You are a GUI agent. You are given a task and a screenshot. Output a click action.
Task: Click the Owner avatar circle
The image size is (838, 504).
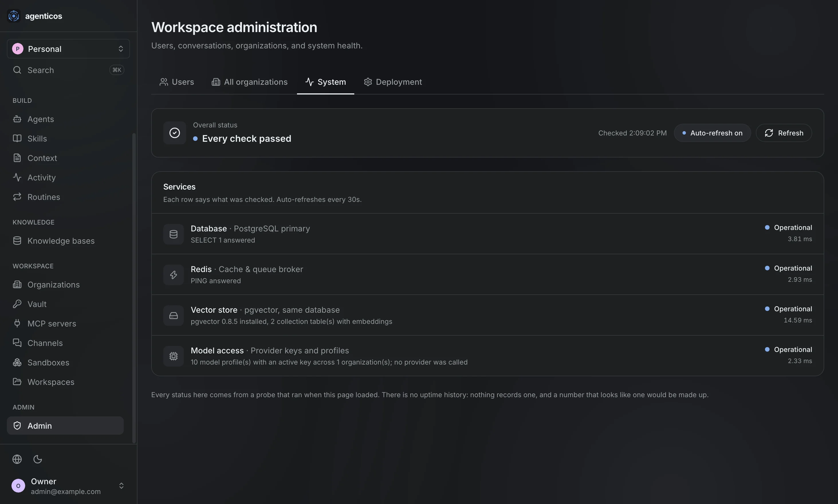pyautogui.click(x=18, y=486)
